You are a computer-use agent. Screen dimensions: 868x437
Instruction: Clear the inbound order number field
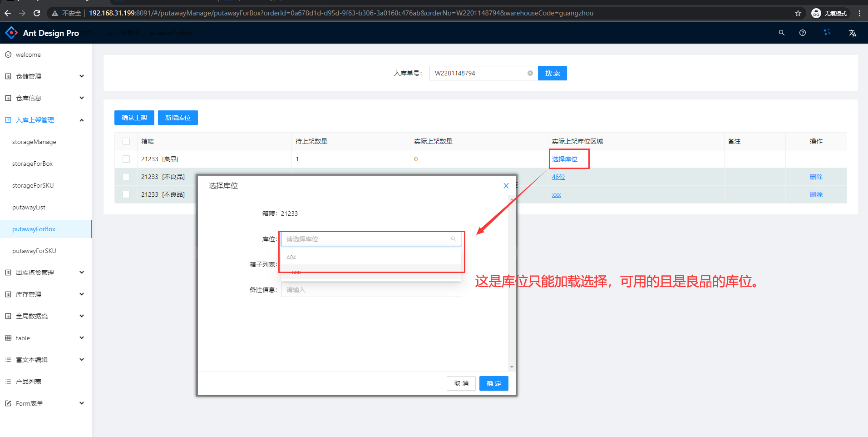click(x=530, y=73)
